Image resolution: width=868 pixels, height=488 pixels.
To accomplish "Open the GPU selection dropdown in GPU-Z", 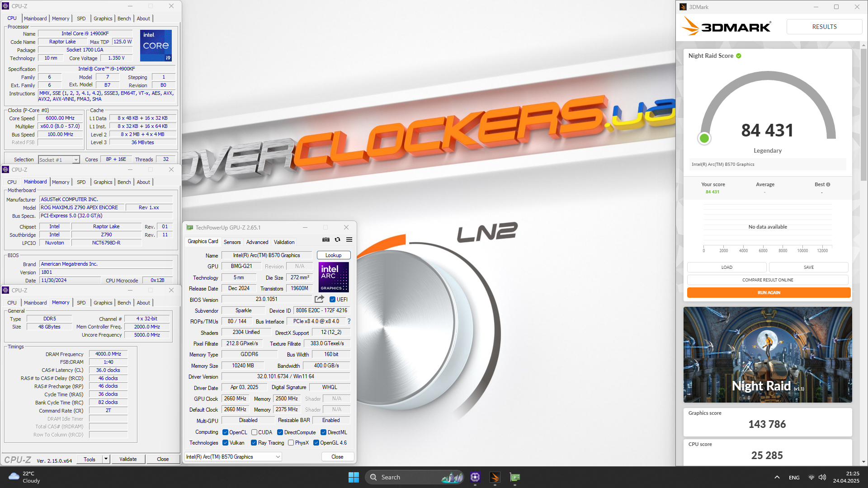I will coord(234,457).
